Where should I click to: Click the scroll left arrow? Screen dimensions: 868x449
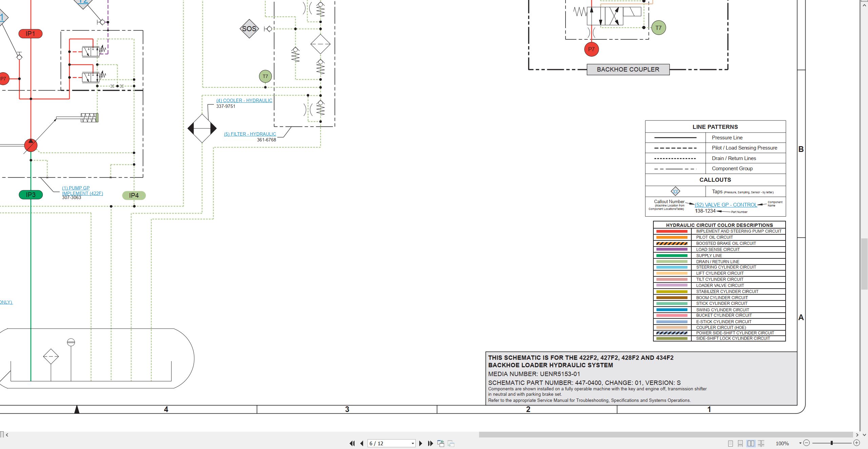pyautogui.click(x=7, y=435)
